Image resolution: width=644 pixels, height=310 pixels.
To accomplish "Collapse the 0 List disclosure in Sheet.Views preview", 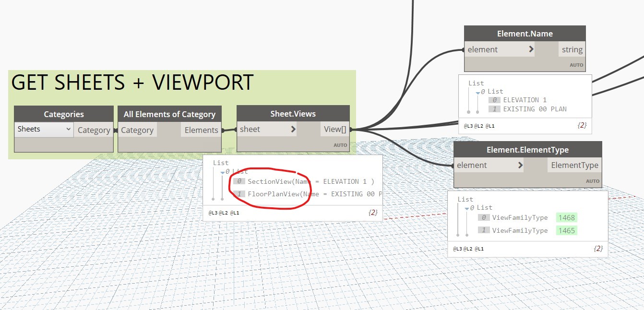I will pyautogui.click(x=222, y=171).
